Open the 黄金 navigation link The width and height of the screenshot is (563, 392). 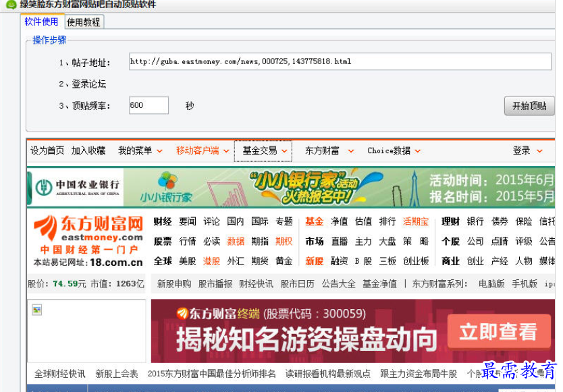point(284,261)
